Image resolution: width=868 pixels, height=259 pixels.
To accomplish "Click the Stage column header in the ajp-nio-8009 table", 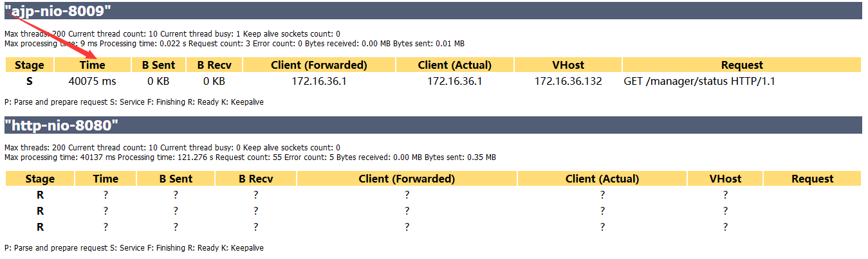I will (30, 65).
